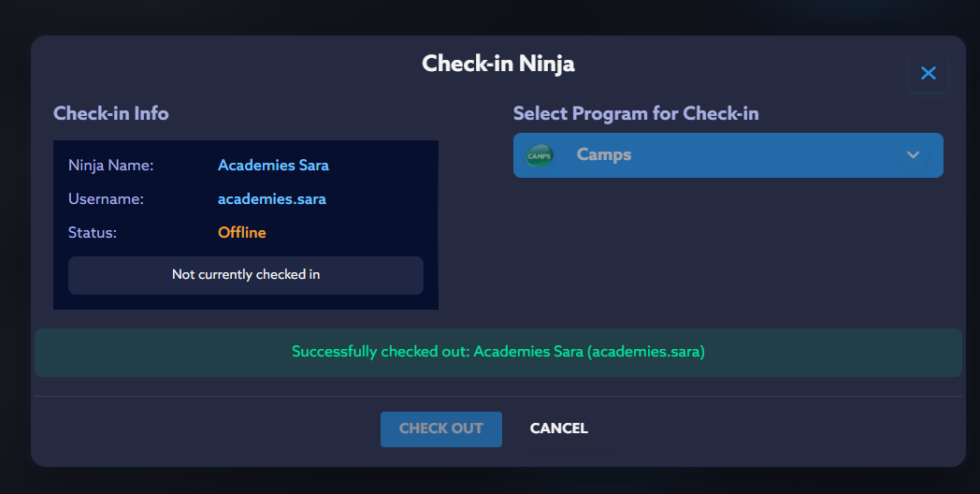The height and width of the screenshot is (494, 980).
Task: Click the Check-in Ninja dialog title
Action: click(x=497, y=64)
